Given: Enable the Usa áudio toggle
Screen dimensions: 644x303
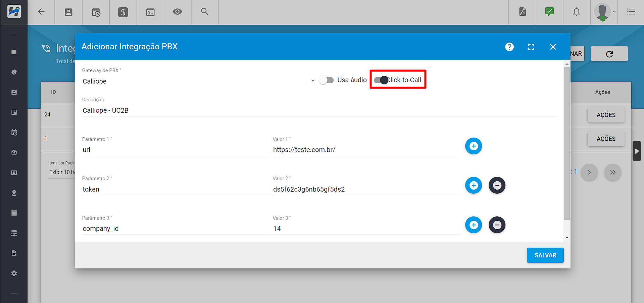Looking at the screenshot, I should [326, 80].
